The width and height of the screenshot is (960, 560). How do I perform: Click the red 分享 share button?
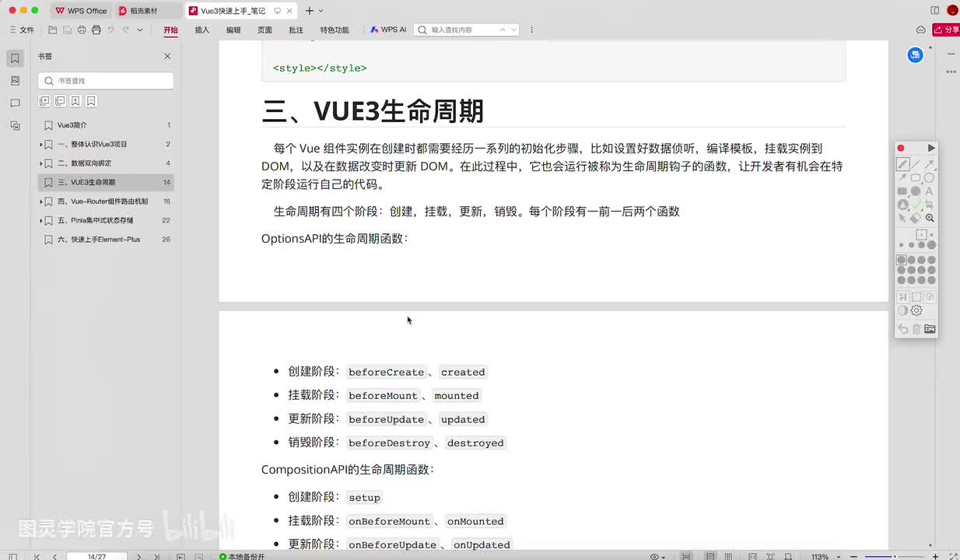(947, 30)
